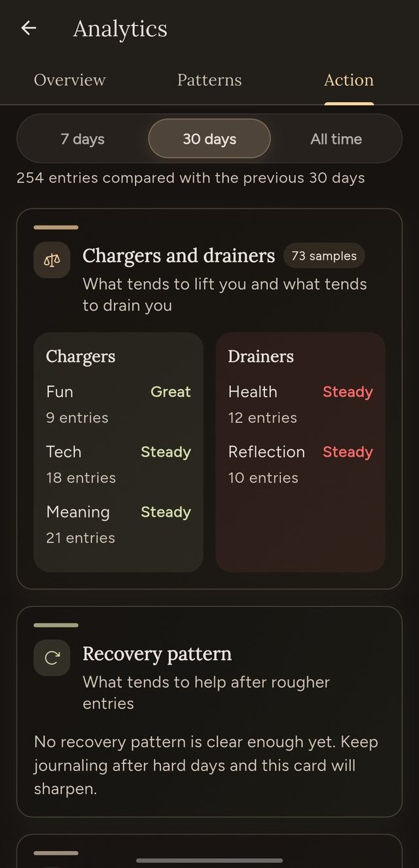Click the Steady label beside Reflection

tap(347, 451)
